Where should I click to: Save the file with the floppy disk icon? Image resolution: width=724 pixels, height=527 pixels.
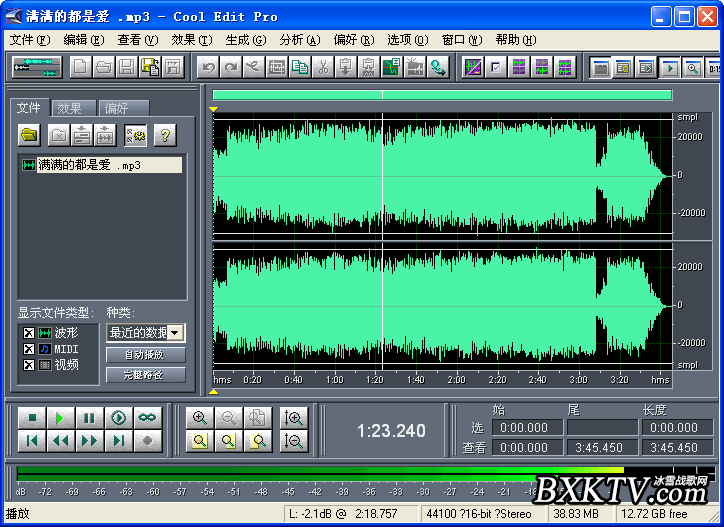127,67
